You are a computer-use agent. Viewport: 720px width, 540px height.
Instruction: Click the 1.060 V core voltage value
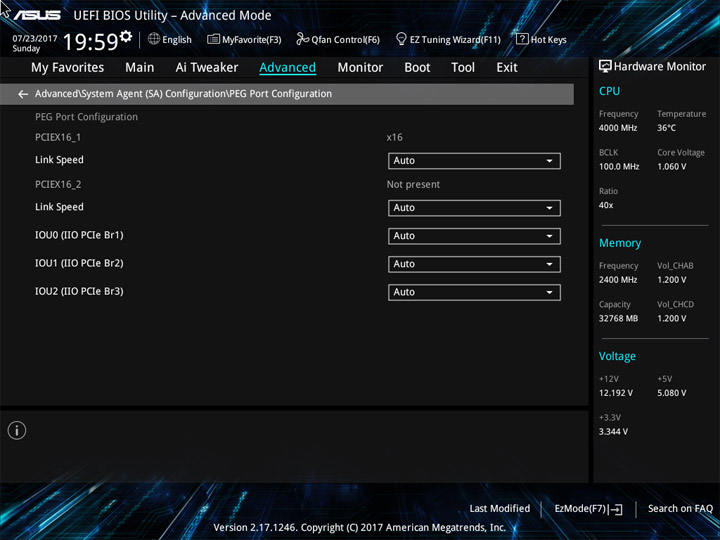coord(672,167)
